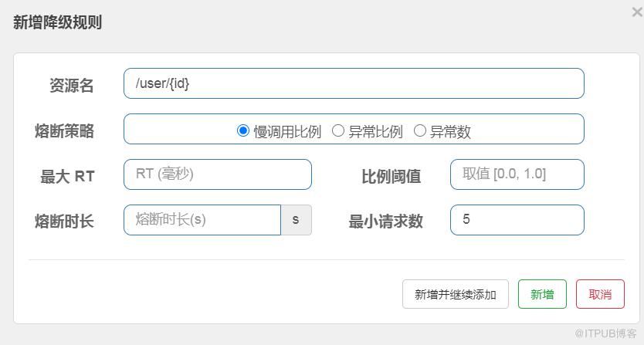644x345 pixels.
Task: Click the 's' unit addon on 熔断时长
Action: coord(296,220)
